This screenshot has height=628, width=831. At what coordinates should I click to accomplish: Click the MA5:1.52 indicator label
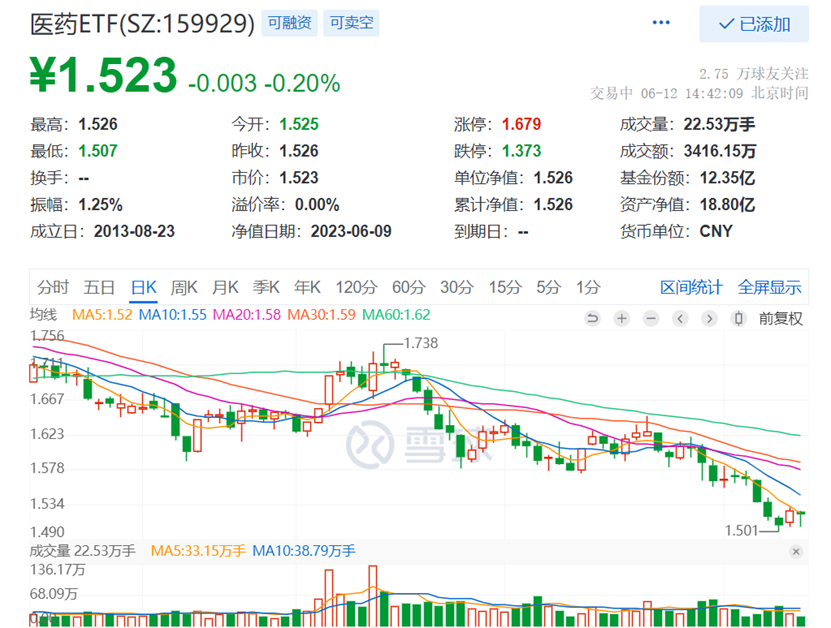pyautogui.click(x=102, y=315)
